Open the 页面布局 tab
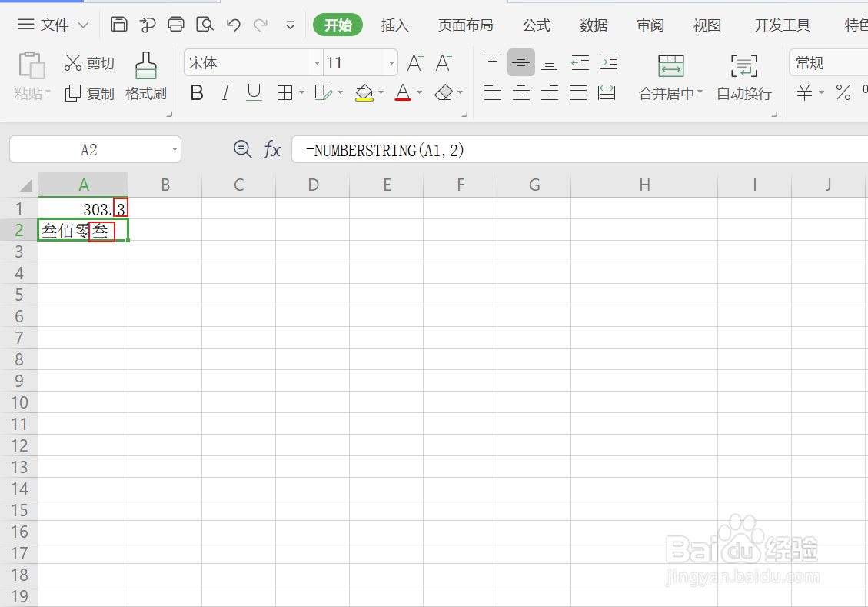This screenshot has width=868, height=607. tap(466, 25)
